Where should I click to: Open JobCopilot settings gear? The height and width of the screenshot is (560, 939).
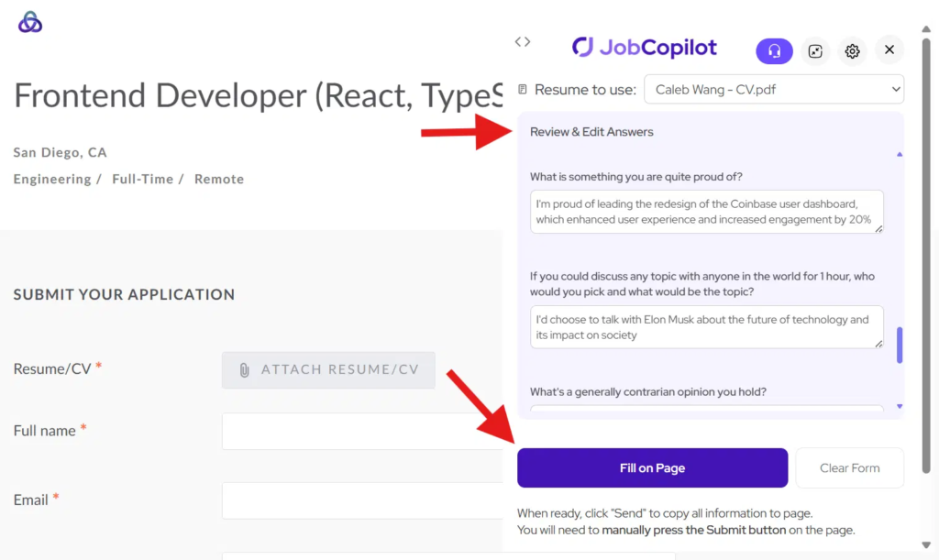(852, 51)
